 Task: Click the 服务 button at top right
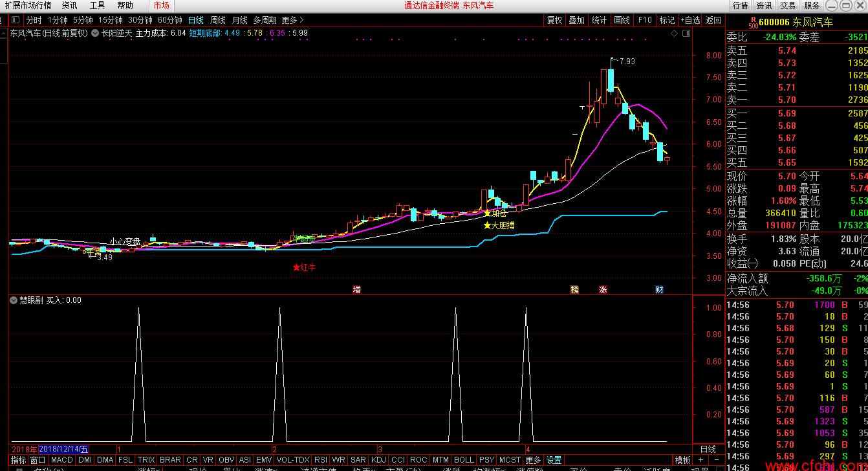(x=812, y=5)
